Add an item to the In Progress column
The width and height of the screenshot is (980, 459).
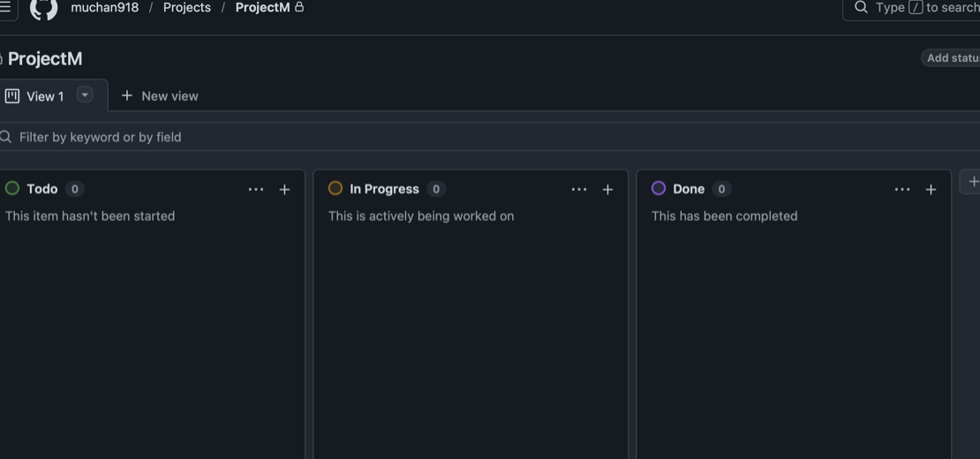pos(607,189)
